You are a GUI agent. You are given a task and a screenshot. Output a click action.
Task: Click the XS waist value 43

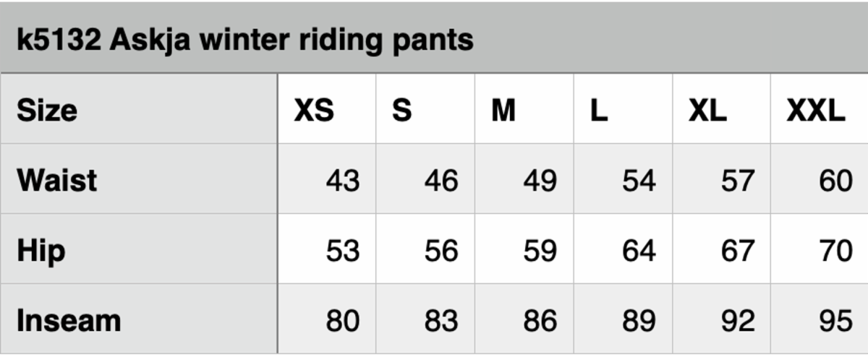pos(342,181)
